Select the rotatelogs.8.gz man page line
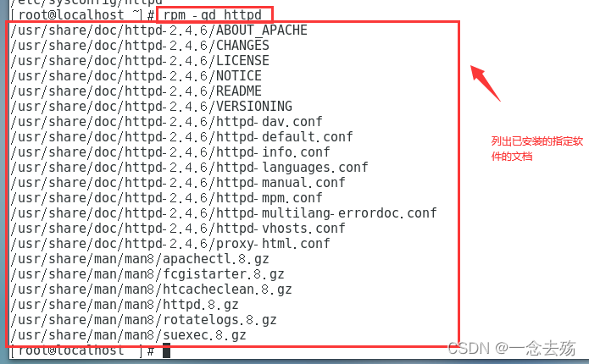 tap(143, 320)
